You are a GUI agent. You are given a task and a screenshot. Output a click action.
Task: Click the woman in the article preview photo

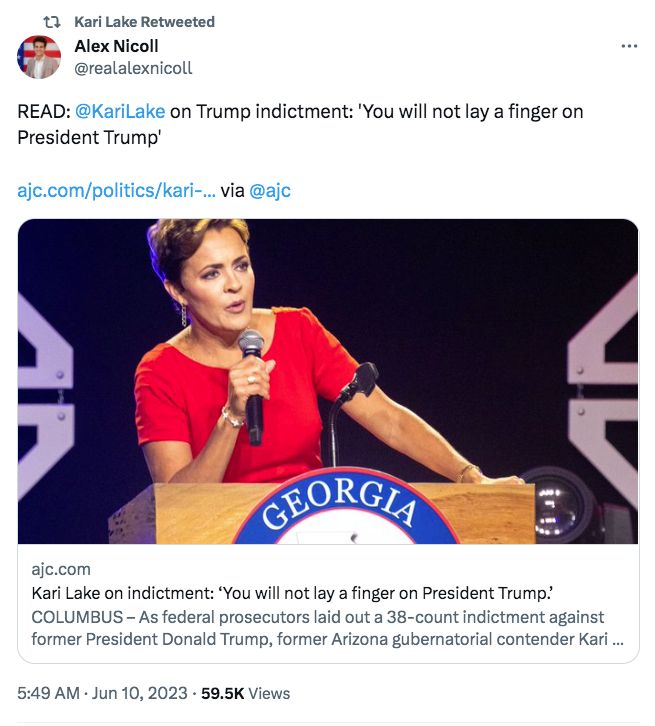(250, 340)
